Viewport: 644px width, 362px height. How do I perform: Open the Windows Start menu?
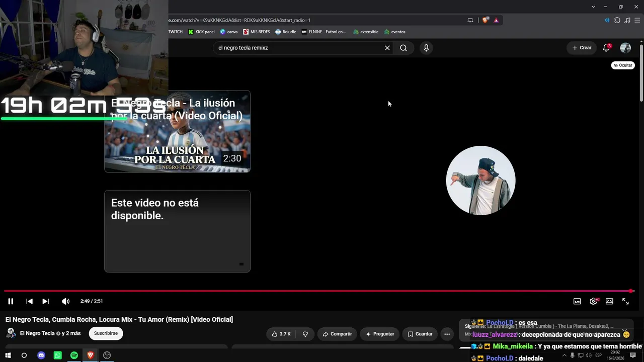coord(8,355)
